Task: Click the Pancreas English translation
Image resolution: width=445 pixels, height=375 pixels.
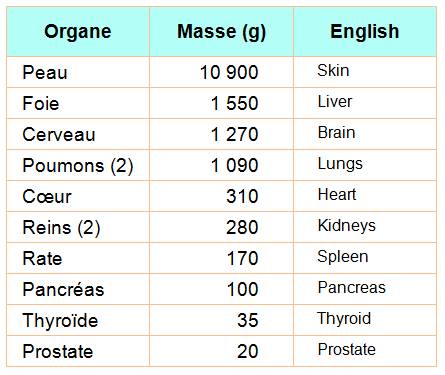Action: point(352,287)
